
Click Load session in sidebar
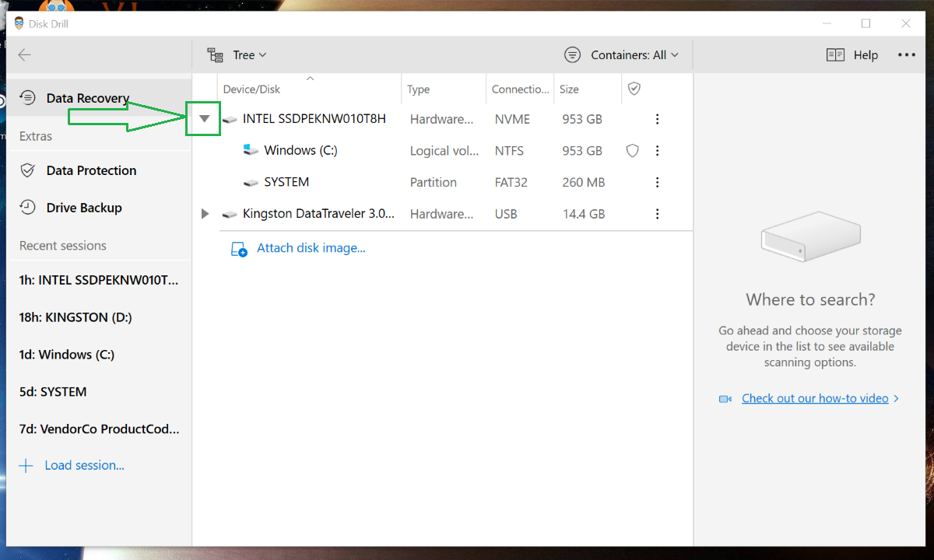(x=84, y=466)
